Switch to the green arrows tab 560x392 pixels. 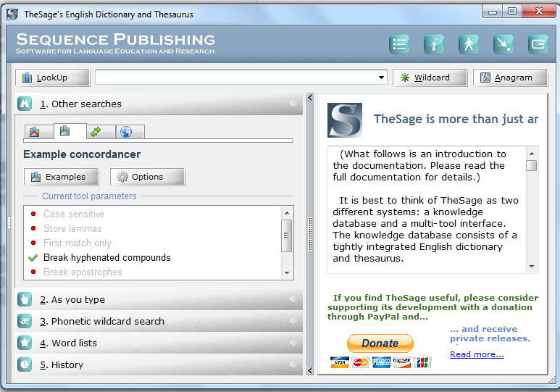coord(101,132)
